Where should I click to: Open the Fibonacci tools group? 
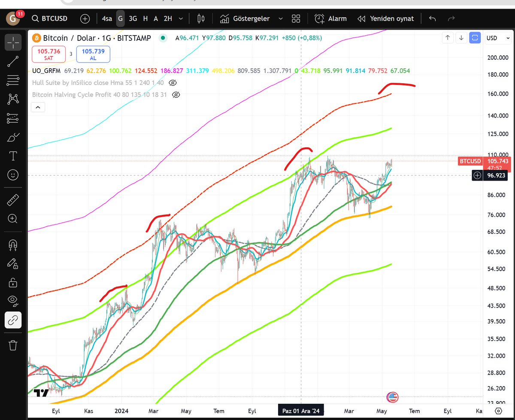coord(13,80)
